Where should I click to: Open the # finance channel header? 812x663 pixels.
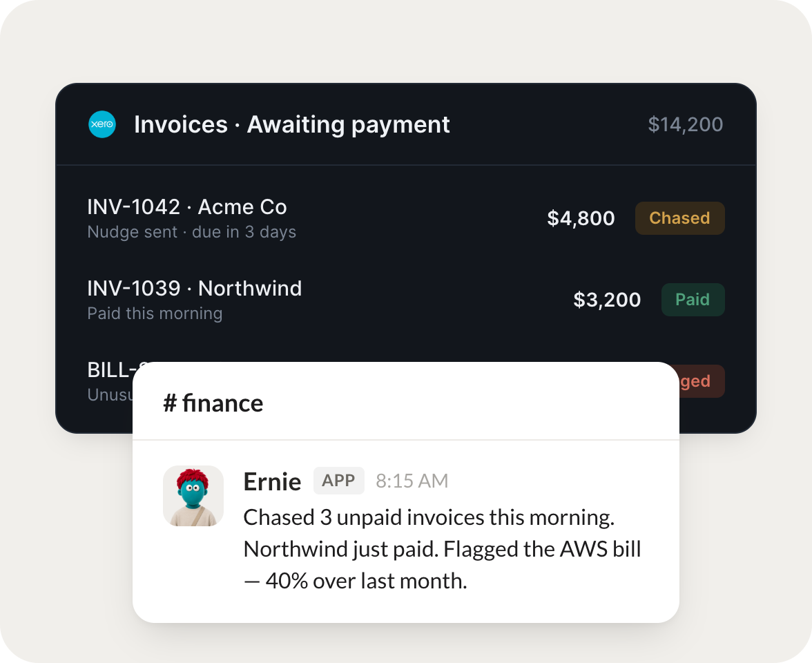[213, 403]
